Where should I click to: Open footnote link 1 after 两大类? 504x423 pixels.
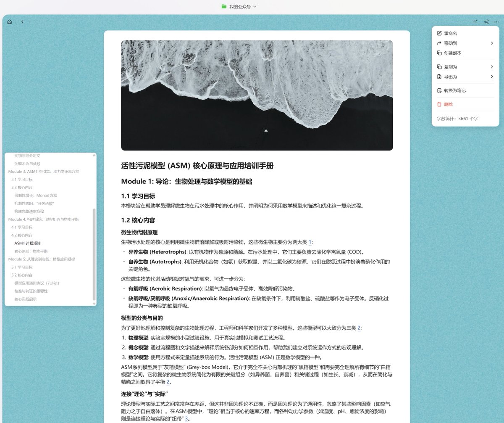(x=310, y=242)
